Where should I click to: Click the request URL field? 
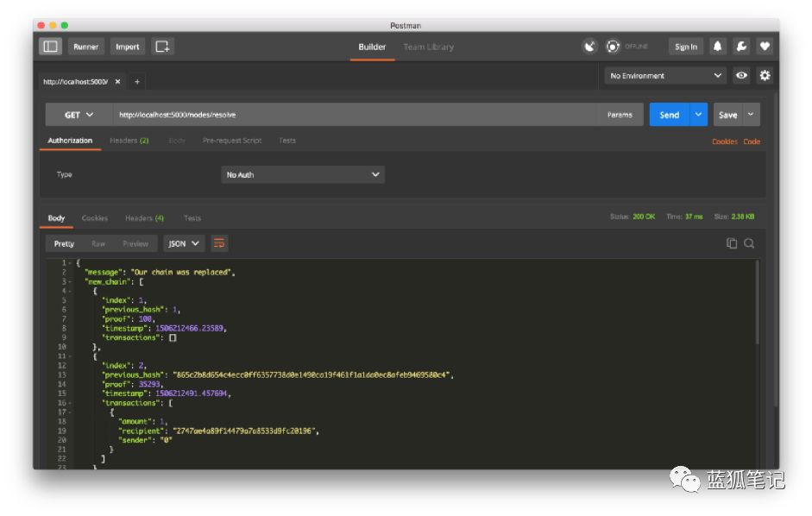click(356, 115)
